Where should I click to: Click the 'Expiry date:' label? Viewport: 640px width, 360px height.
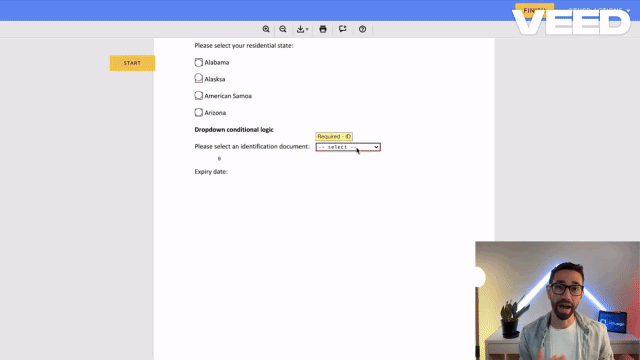pyautogui.click(x=211, y=171)
